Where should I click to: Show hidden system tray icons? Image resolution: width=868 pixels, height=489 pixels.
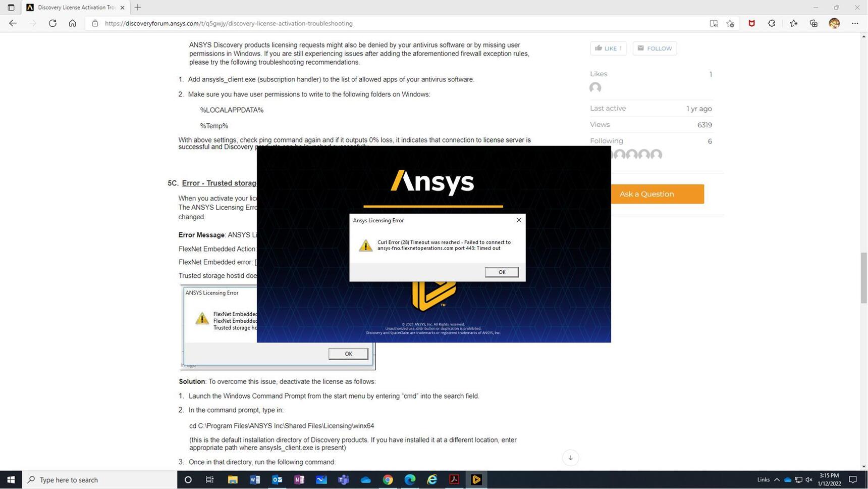click(x=777, y=480)
